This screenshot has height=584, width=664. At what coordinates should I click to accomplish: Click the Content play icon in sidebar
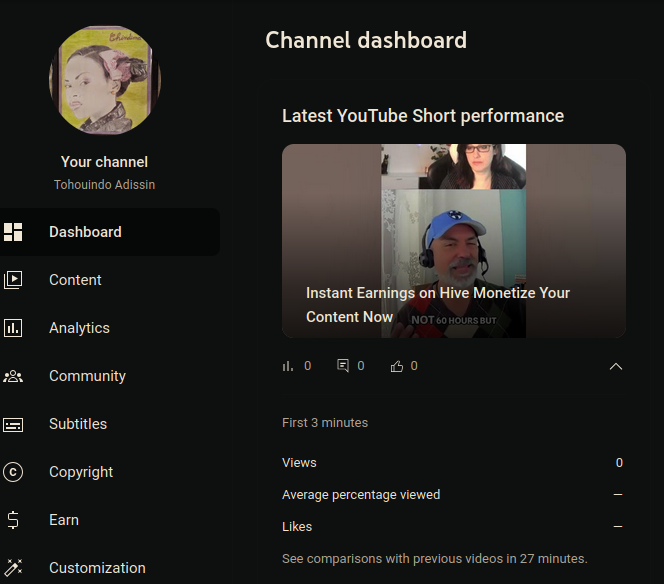(x=13, y=280)
